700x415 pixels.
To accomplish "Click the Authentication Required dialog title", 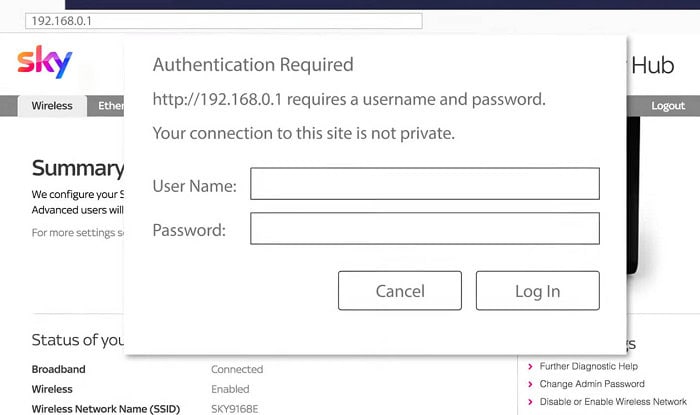I will click(x=253, y=65).
